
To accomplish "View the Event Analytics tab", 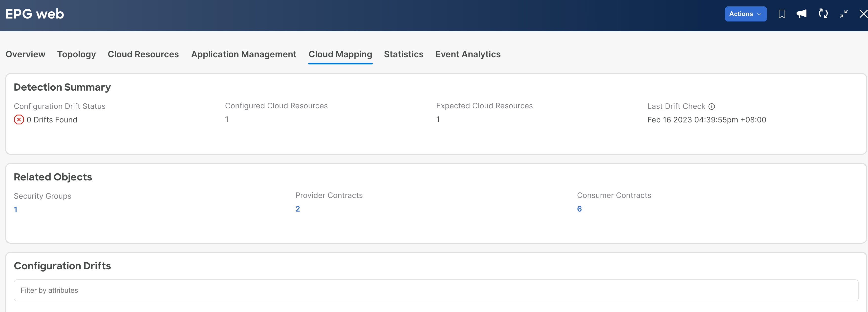I will point(468,54).
